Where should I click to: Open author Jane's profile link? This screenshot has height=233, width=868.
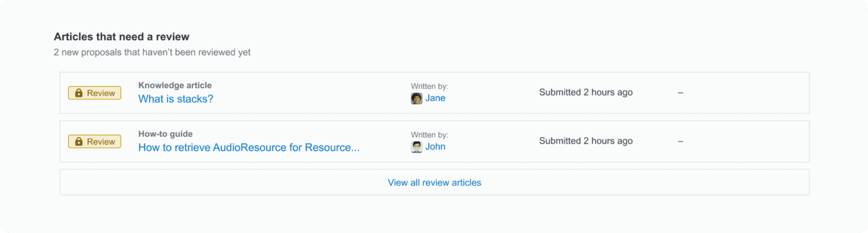click(435, 98)
